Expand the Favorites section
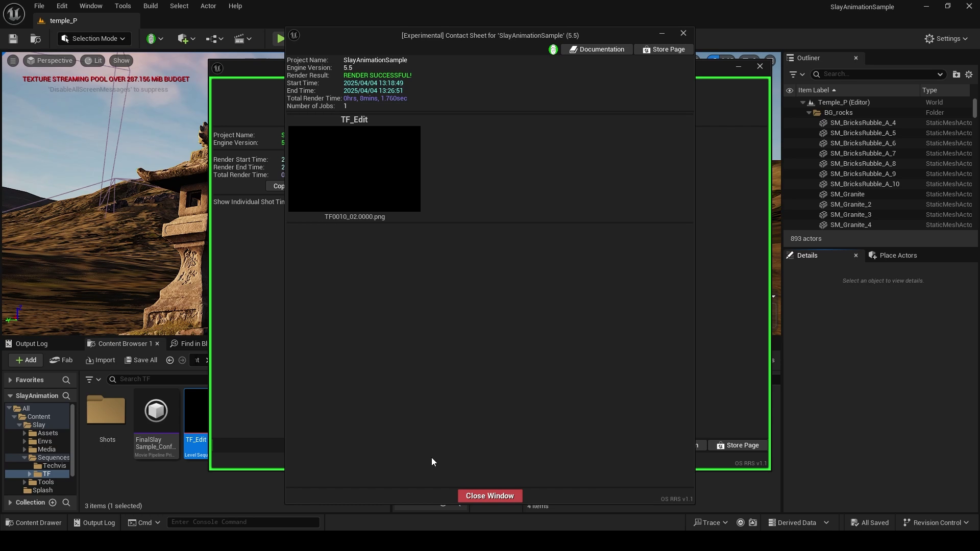Image resolution: width=980 pixels, height=551 pixels. [10, 380]
